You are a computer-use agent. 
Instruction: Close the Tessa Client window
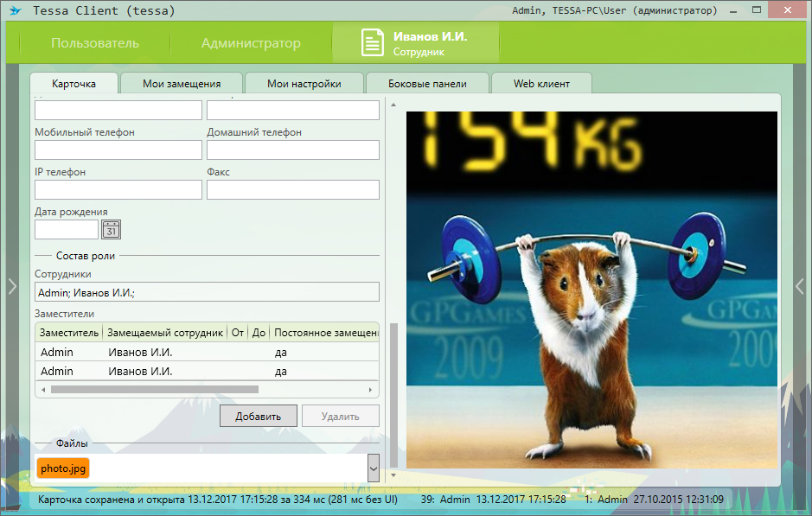click(x=788, y=10)
